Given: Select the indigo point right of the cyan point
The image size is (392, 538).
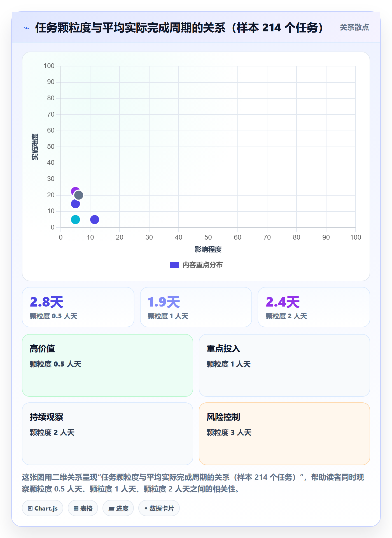Looking at the screenshot, I should point(95,220).
